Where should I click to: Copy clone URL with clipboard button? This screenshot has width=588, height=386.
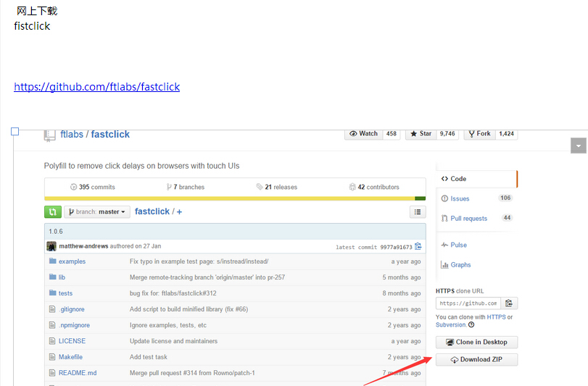tap(509, 303)
